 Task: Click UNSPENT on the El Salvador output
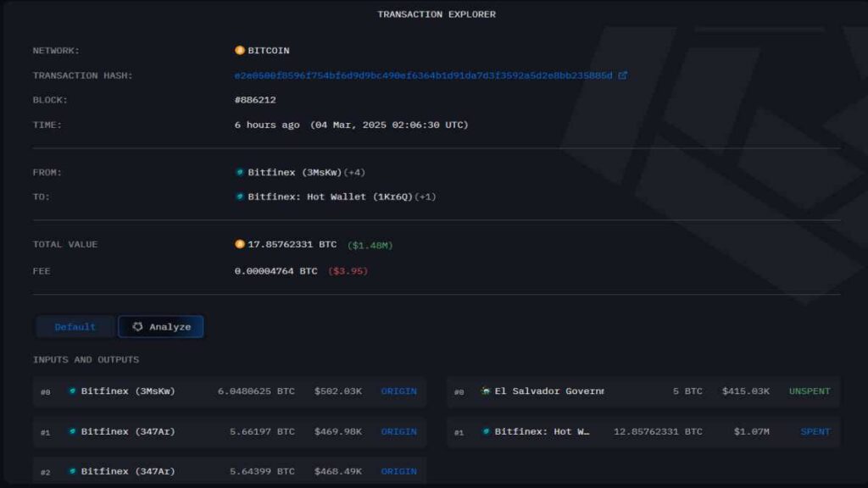pos(810,391)
